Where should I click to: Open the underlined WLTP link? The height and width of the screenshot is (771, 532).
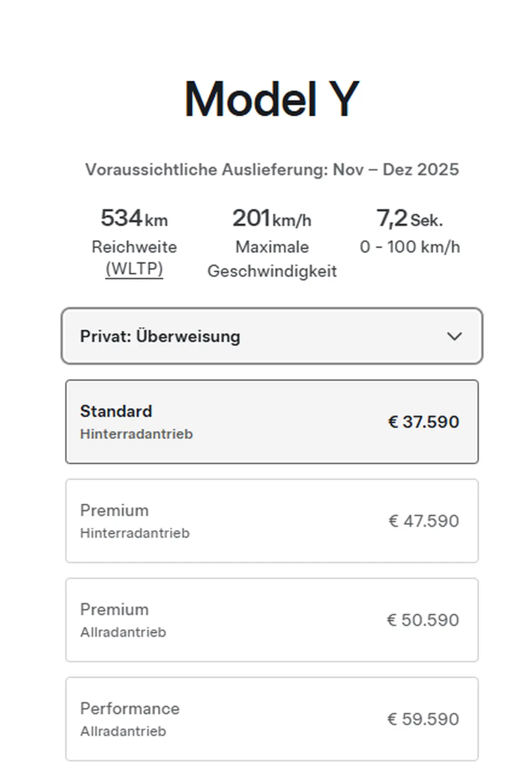click(x=134, y=269)
